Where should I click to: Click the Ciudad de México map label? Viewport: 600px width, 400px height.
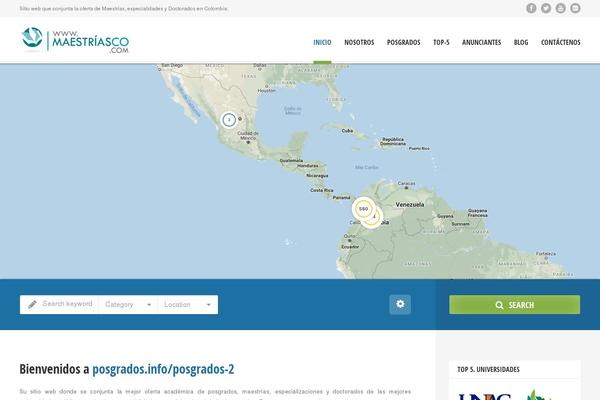click(x=248, y=136)
